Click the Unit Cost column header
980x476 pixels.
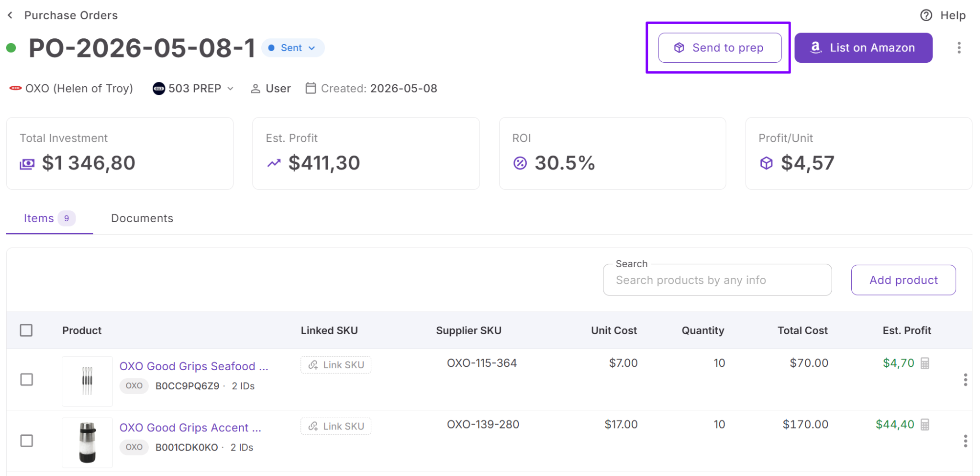point(614,330)
